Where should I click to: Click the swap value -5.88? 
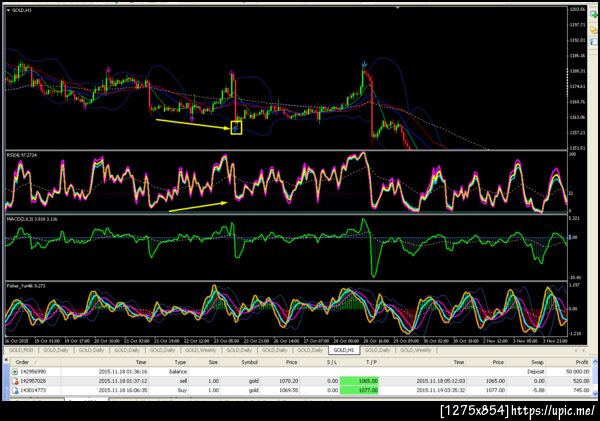[x=538, y=390]
